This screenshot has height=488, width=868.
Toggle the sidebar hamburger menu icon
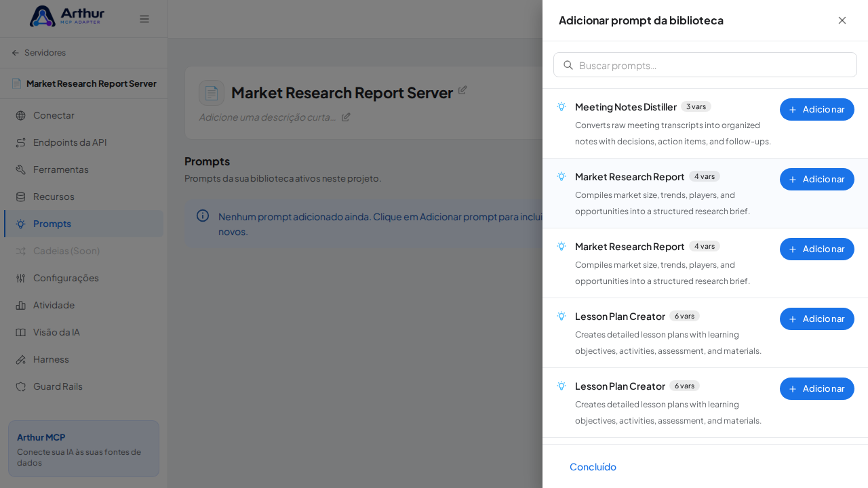(144, 19)
